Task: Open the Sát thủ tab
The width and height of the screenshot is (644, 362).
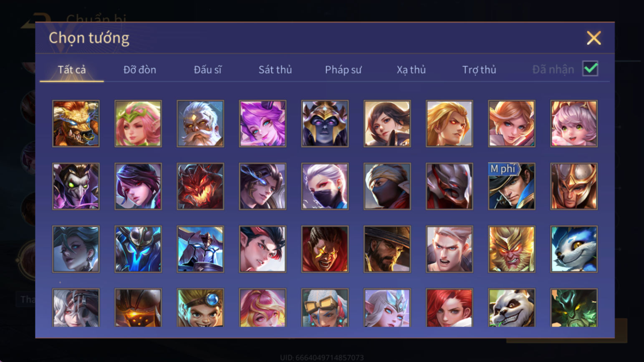Action: pos(275,70)
